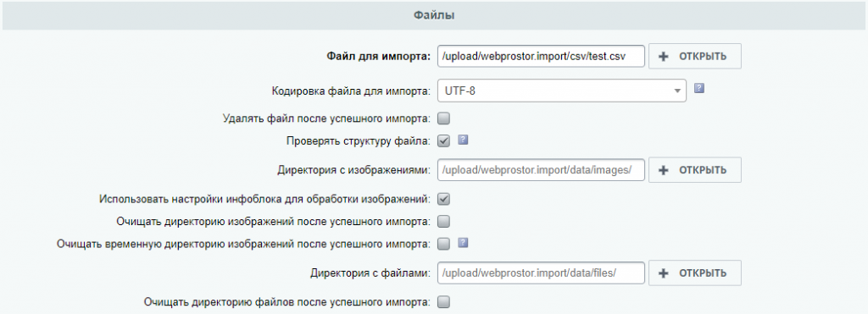Click the files directory path input field
This screenshot has width=868, height=314.
click(x=541, y=273)
